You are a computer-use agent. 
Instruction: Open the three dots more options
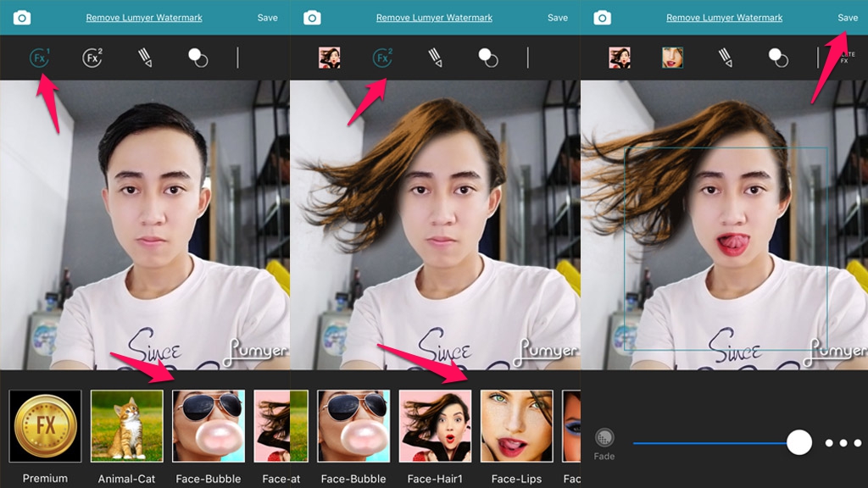click(x=842, y=443)
